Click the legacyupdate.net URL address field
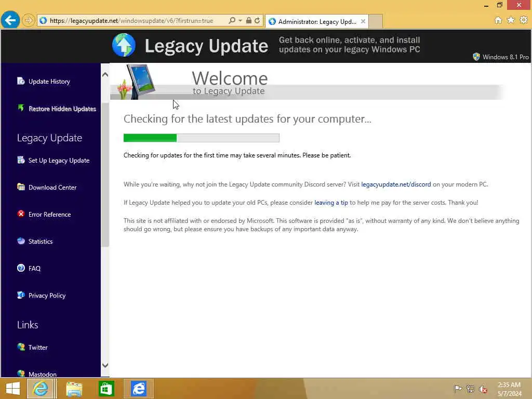This screenshot has width=532, height=399. pyautogui.click(x=132, y=21)
